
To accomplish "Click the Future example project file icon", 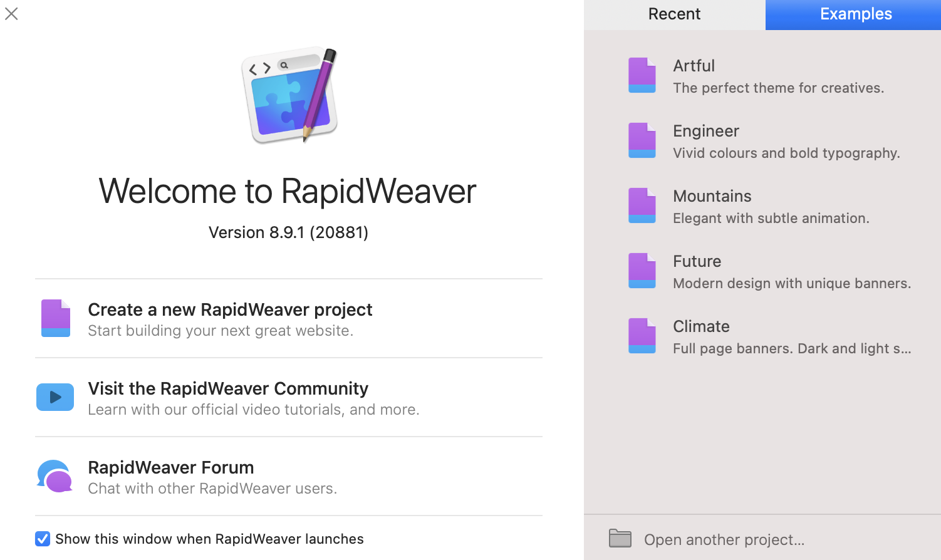I will 642,271.
